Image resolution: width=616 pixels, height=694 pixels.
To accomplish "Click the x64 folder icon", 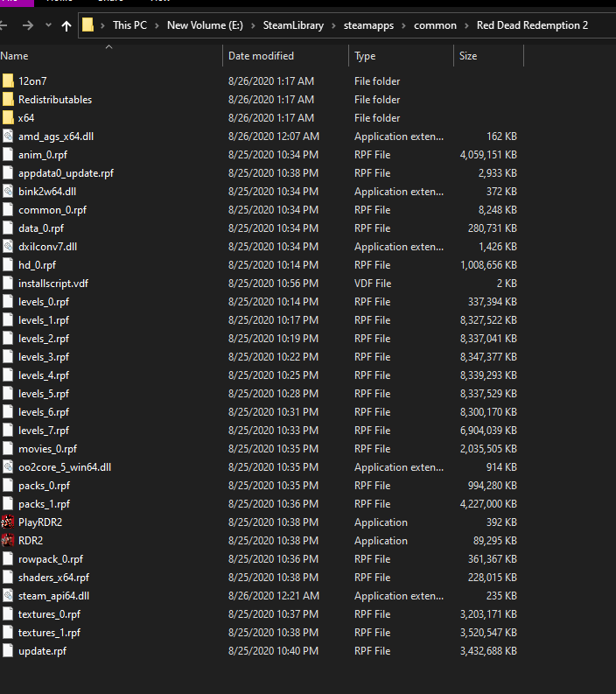I will point(8,118).
